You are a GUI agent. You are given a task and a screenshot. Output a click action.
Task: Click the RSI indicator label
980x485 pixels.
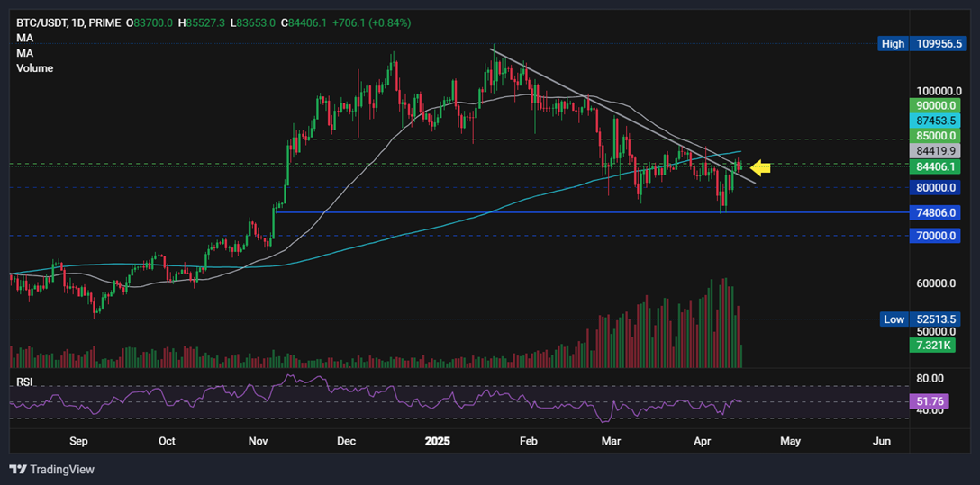(x=25, y=382)
